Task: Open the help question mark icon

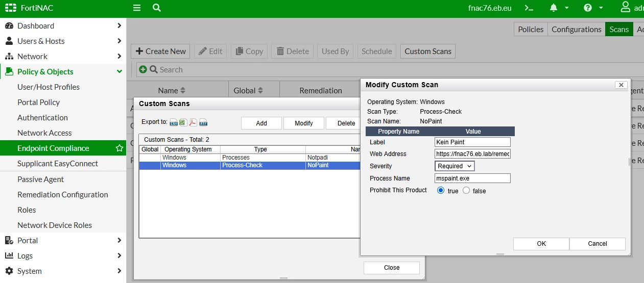Action: coord(588,8)
